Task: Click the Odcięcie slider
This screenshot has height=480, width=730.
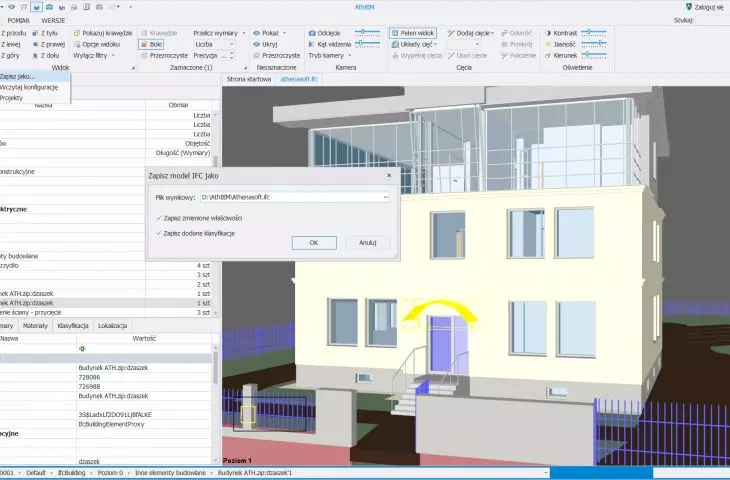Action: tap(367, 32)
